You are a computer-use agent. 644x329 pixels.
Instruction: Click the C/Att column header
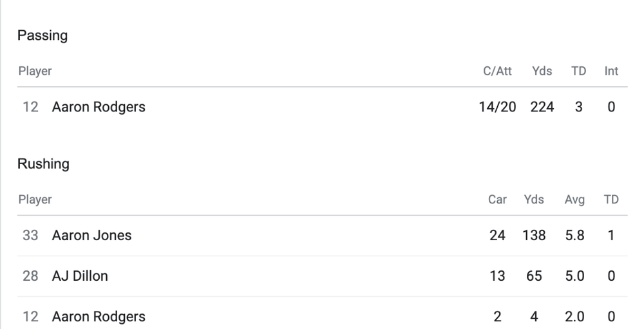click(x=497, y=71)
